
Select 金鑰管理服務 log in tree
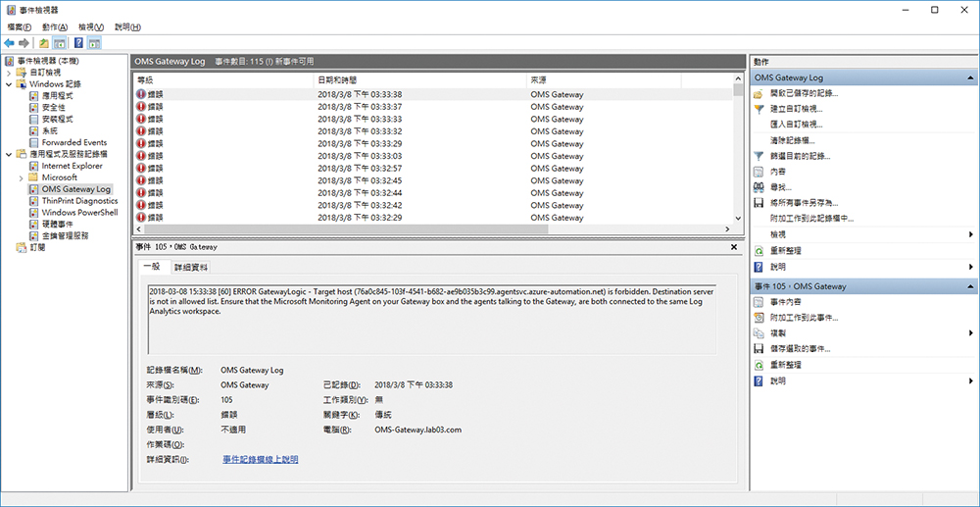65,235
